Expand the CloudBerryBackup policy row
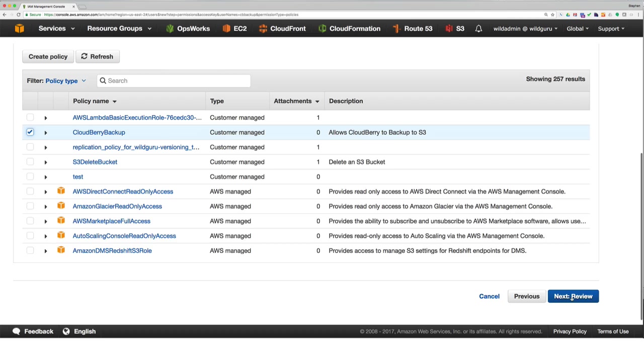This screenshot has height=362, width=644. coord(45,133)
